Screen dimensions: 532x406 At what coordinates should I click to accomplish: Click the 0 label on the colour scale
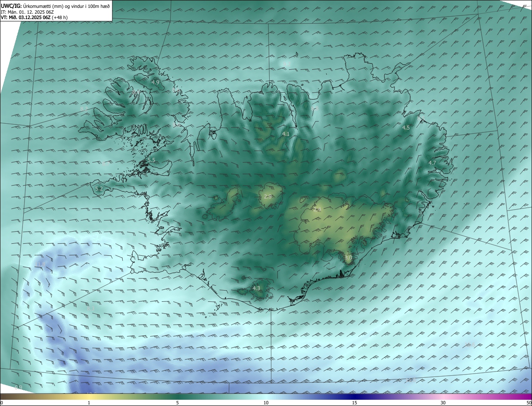coord(2,403)
